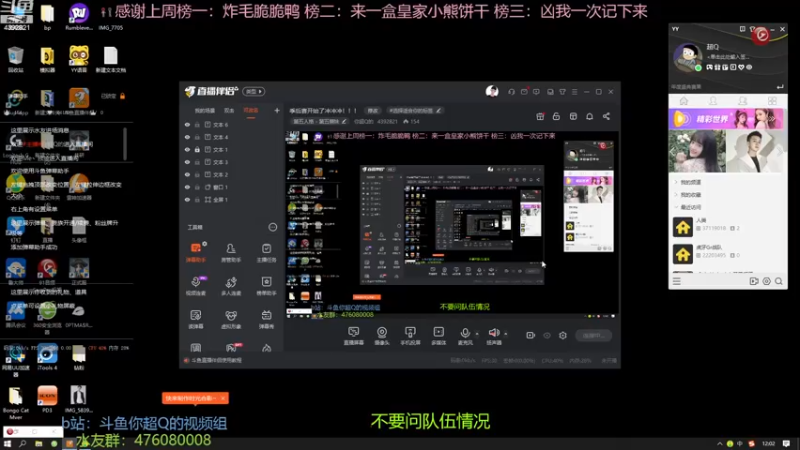Open the 房管助手 tool

pyautogui.click(x=231, y=252)
